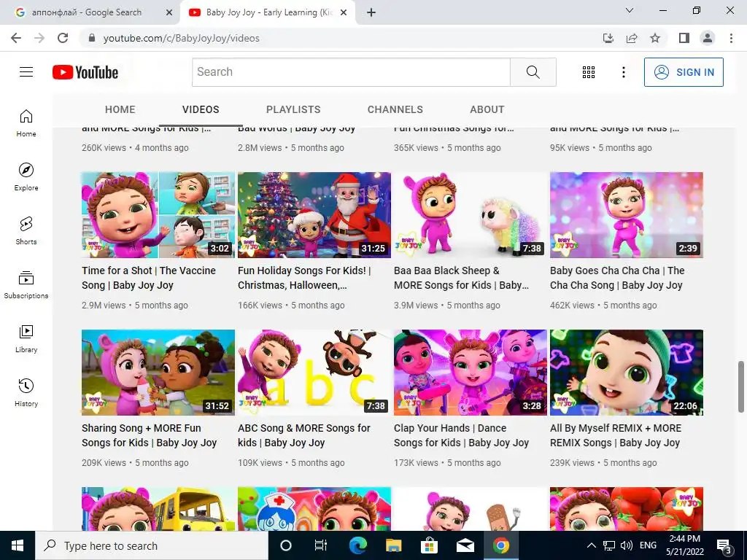Viewport: 747px width, 560px height.
Task: Play the 22:06 All By Myself thumbnail
Action: click(x=627, y=373)
